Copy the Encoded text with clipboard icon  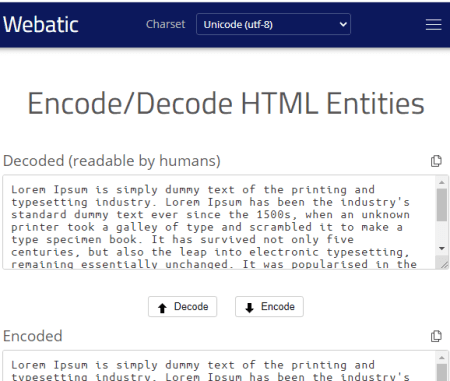436,336
